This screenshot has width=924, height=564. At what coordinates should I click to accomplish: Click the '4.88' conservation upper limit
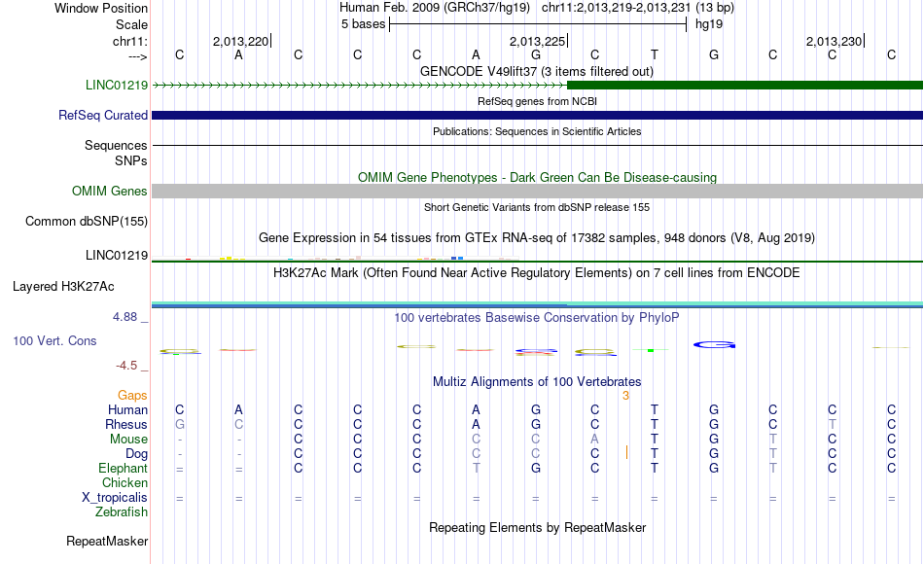[x=124, y=317]
